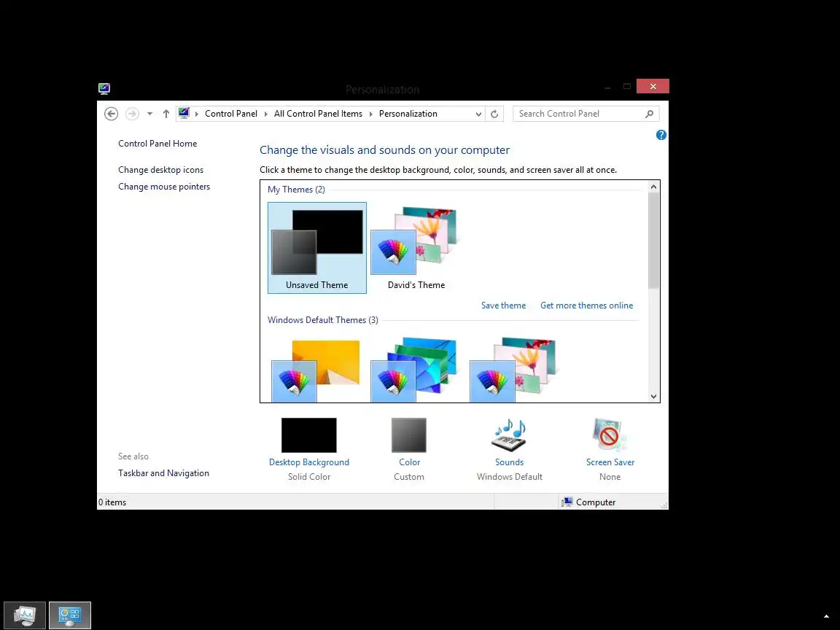Click the Color text link
Viewport: 840px width, 630px height.
pos(409,462)
